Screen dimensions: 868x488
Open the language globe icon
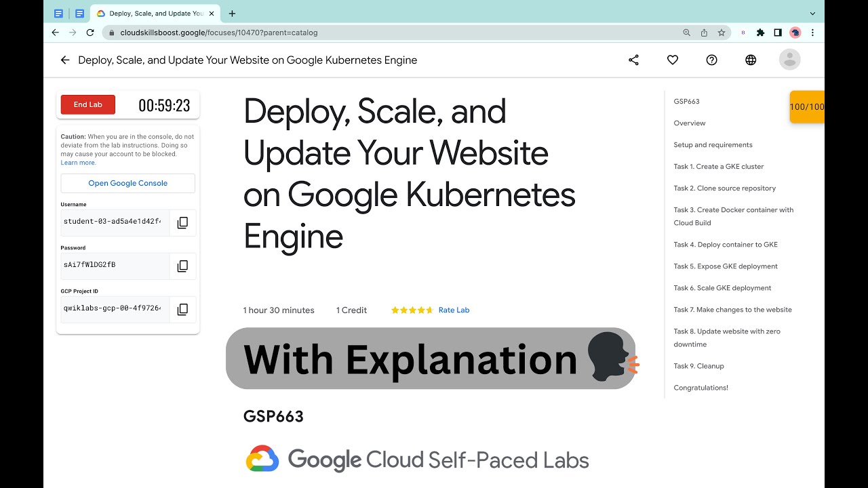751,60
